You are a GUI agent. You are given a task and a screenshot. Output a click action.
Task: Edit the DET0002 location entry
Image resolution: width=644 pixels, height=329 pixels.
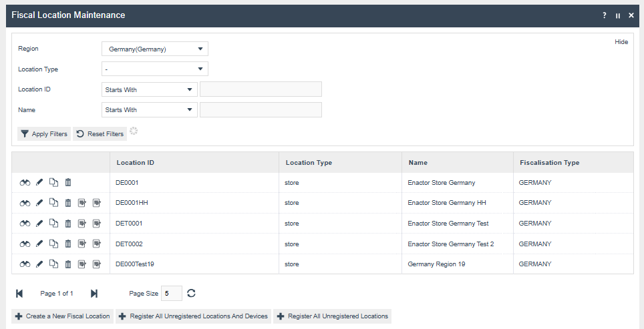pyautogui.click(x=39, y=244)
